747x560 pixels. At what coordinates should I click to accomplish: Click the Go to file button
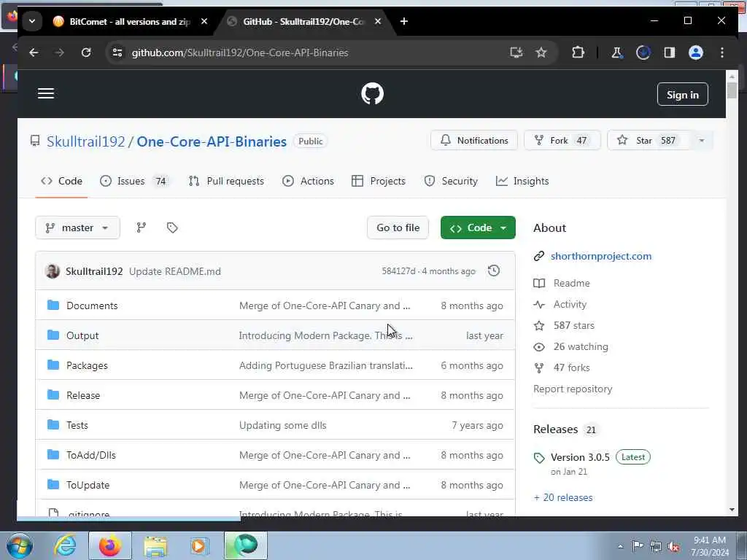398,227
